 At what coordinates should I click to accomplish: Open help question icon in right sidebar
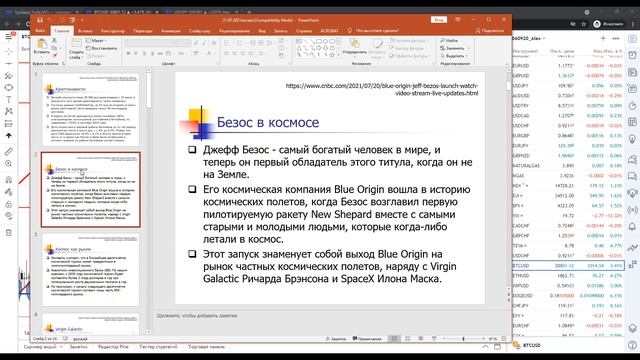(x=632, y=345)
